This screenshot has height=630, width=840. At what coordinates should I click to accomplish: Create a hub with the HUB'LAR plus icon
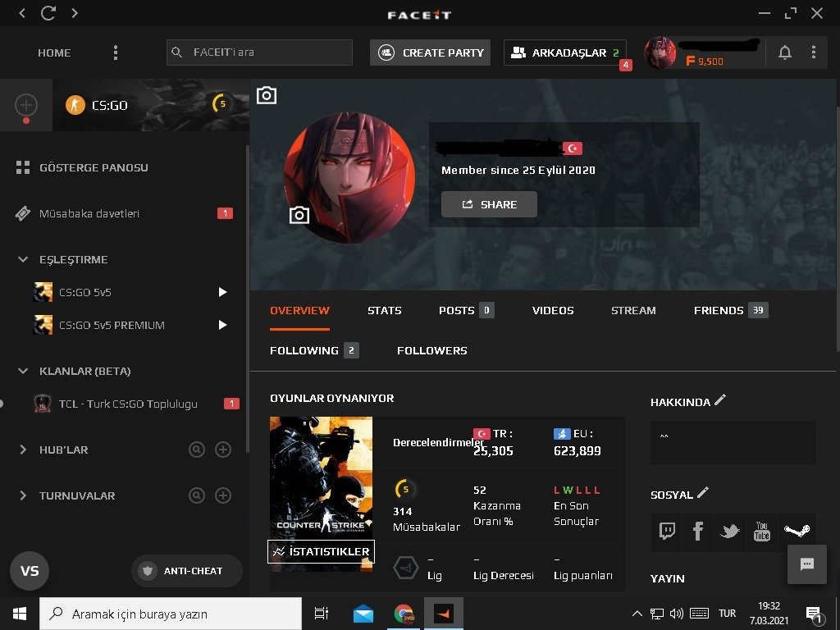[223, 450]
